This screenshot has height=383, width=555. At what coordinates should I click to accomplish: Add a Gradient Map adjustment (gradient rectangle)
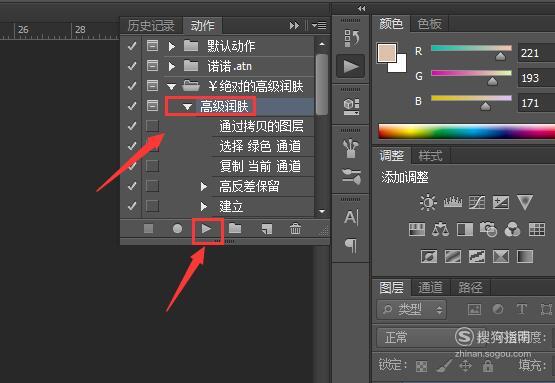[x=525, y=256]
